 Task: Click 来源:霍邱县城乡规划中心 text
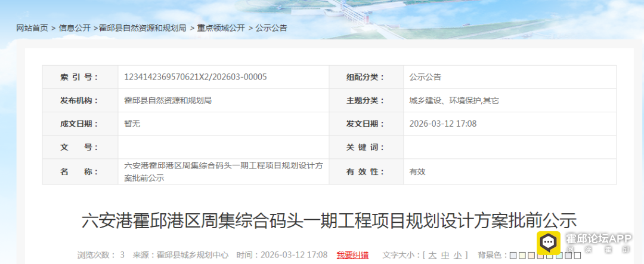(180, 255)
